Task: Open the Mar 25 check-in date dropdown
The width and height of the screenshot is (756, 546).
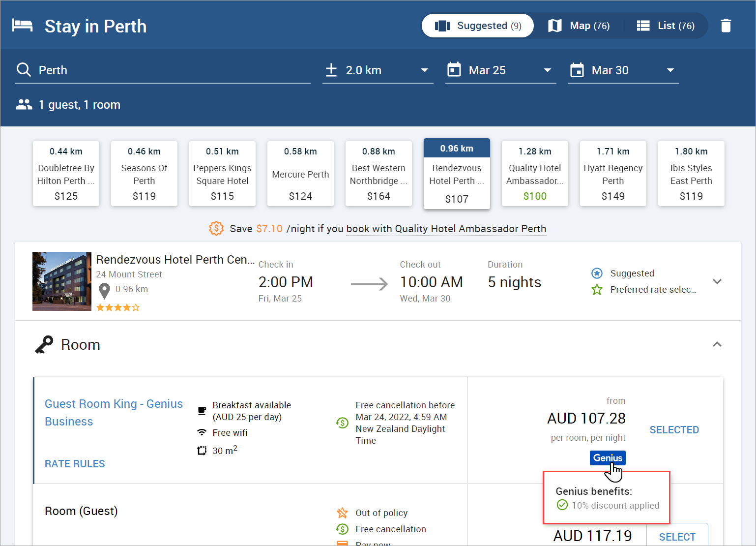Action: coord(500,70)
